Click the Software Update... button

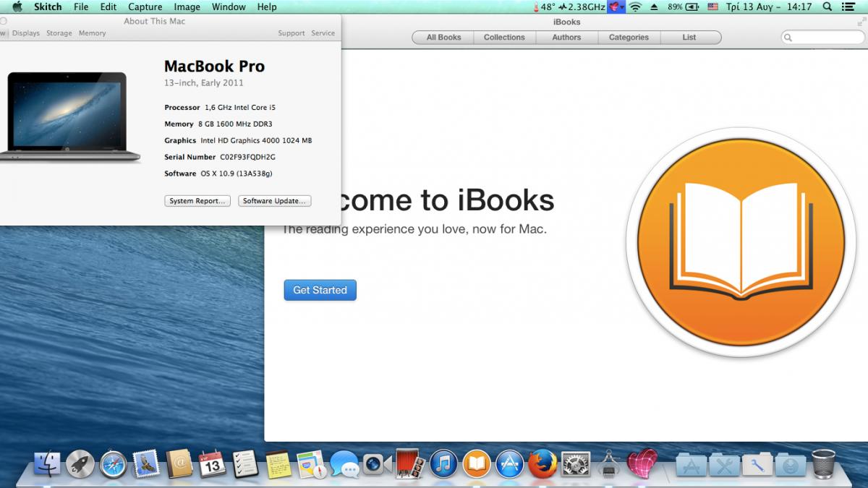(x=275, y=201)
